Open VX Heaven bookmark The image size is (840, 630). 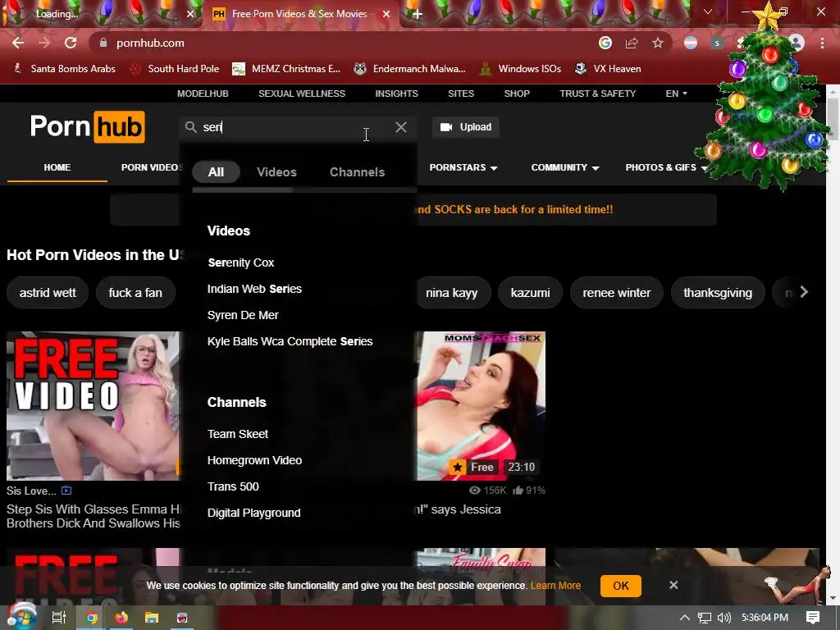click(608, 69)
